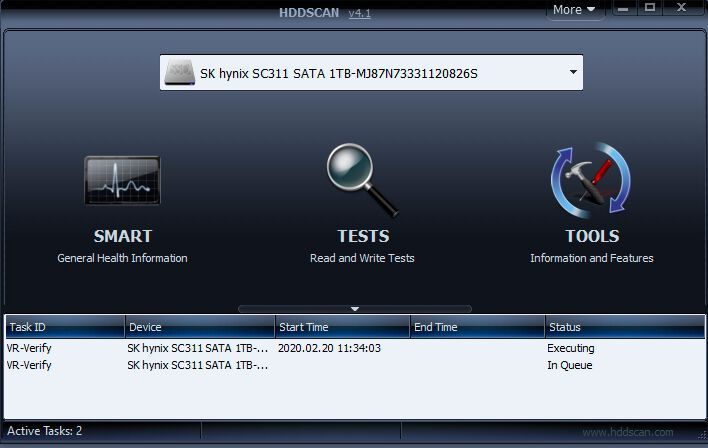Sort by Device column header

coord(200,327)
